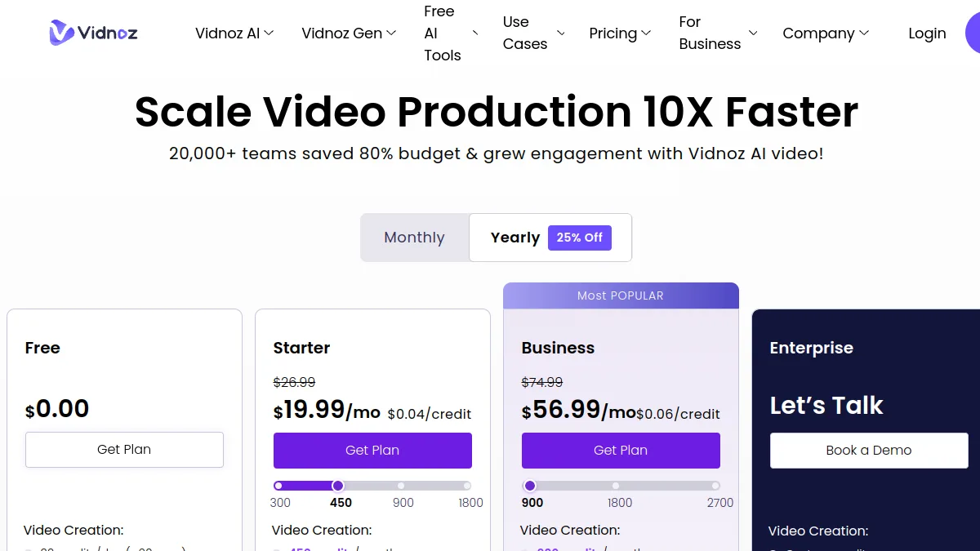Click Book a Demo button
Screen dimensions: 980x551
pos(869,451)
